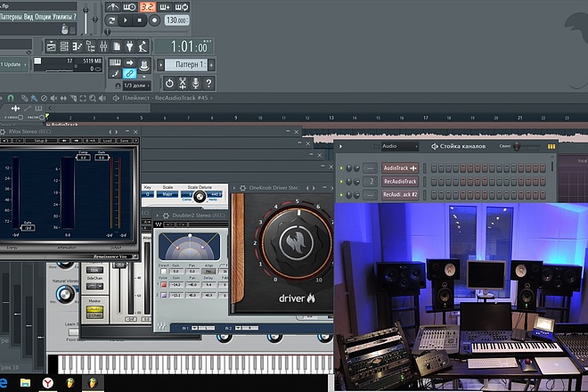The height and width of the screenshot is (392, 588).
Task: Click the 1:01:00 time display
Action: pyautogui.click(x=184, y=47)
